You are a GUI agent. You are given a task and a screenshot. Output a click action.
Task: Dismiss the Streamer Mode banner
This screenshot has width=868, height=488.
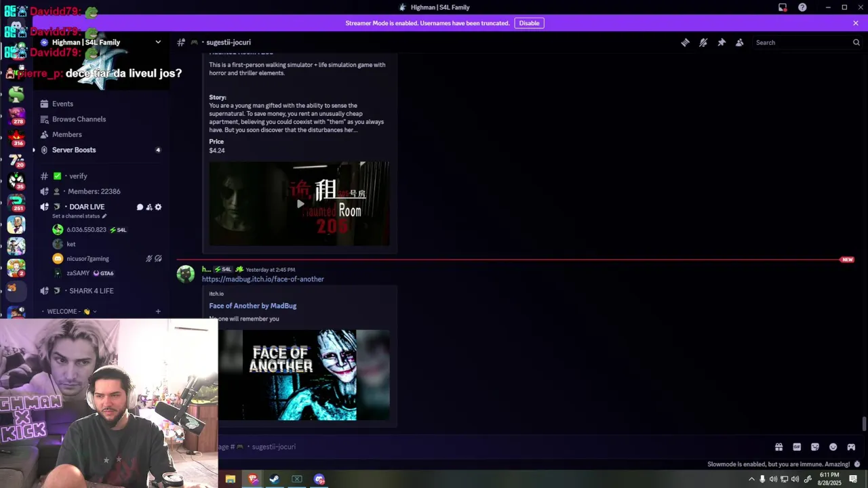856,23
